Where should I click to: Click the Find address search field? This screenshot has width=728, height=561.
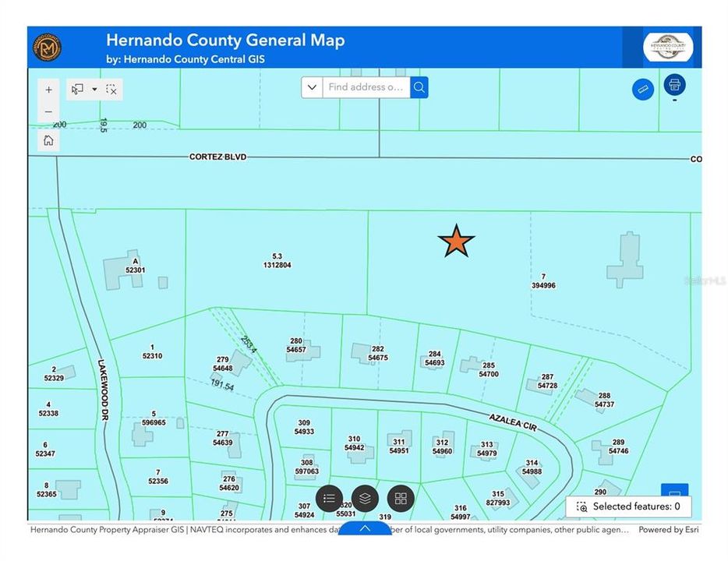(x=366, y=87)
